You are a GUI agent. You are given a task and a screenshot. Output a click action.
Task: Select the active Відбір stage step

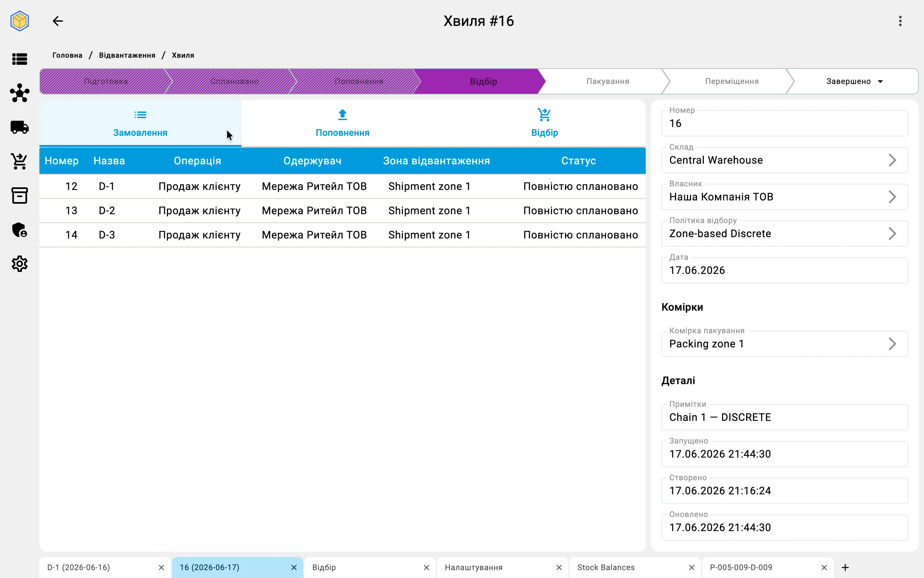[483, 81]
